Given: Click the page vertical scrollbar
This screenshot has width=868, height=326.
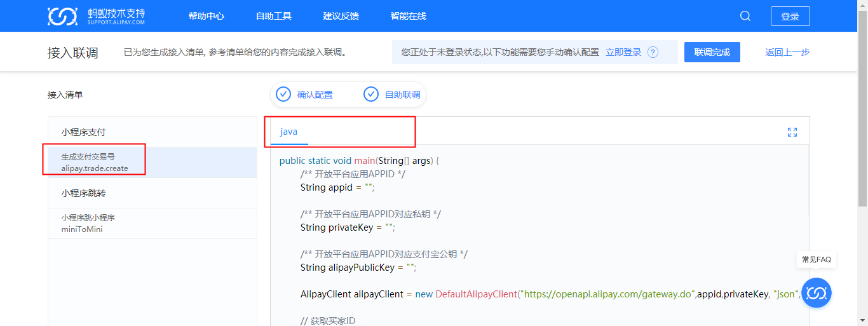Looking at the screenshot, I should click(x=862, y=108).
